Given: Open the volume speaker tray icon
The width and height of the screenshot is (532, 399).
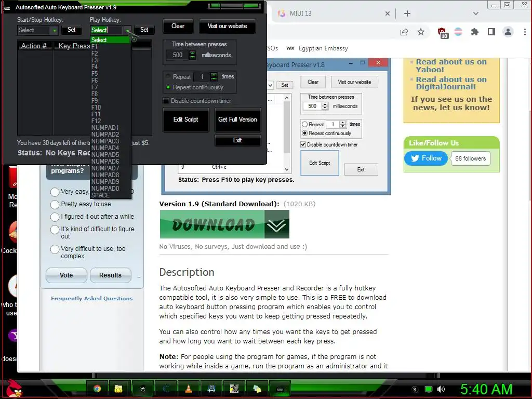Looking at the screenshot, I should pyautogui.click(x=441, y=389).
